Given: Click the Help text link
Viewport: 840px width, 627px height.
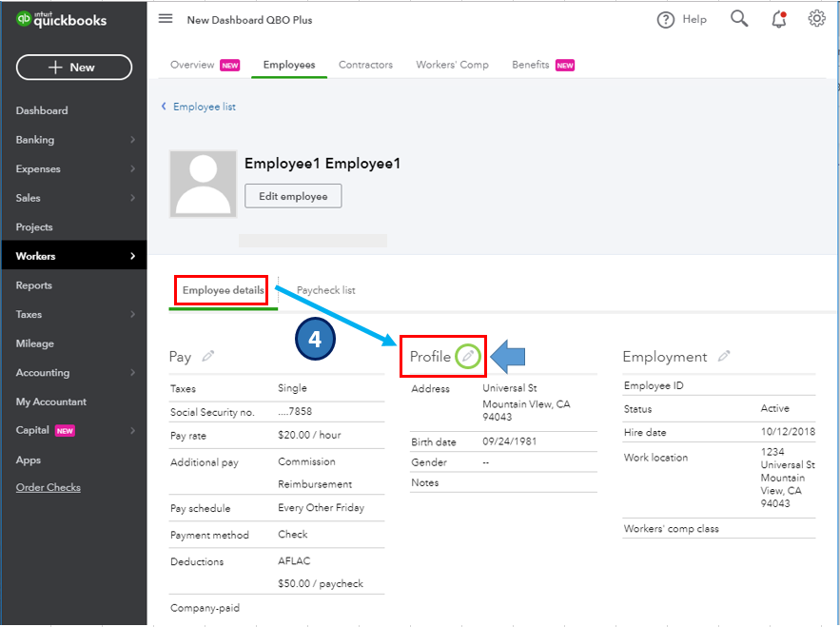Looking at the screenshot, I should [694, 19].
